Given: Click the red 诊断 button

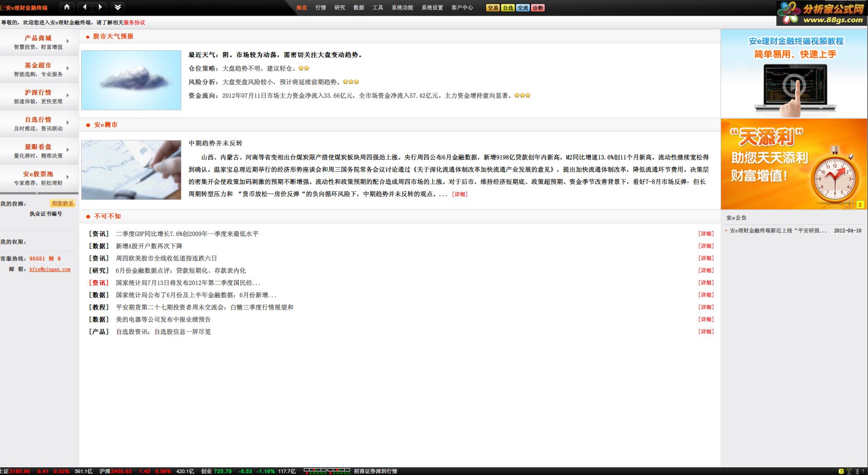Looking at the screenshot, I should [x=538, y=8].
